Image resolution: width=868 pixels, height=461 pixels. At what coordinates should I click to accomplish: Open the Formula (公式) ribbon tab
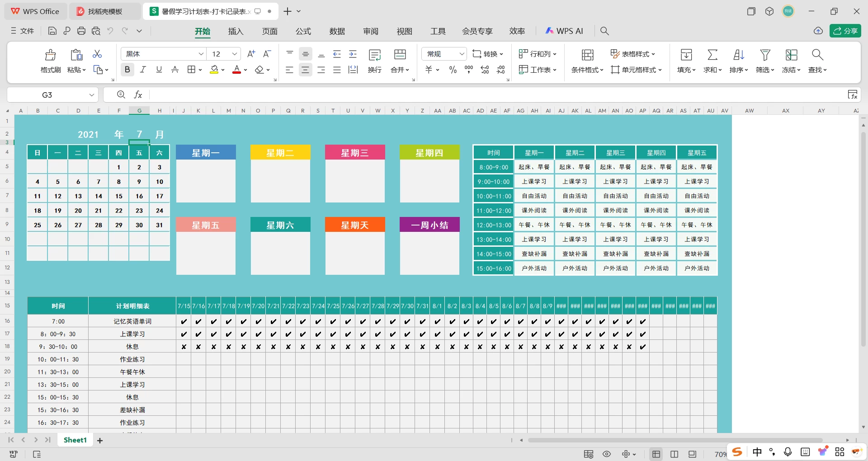pyautogui.click(x=303, y=31)
